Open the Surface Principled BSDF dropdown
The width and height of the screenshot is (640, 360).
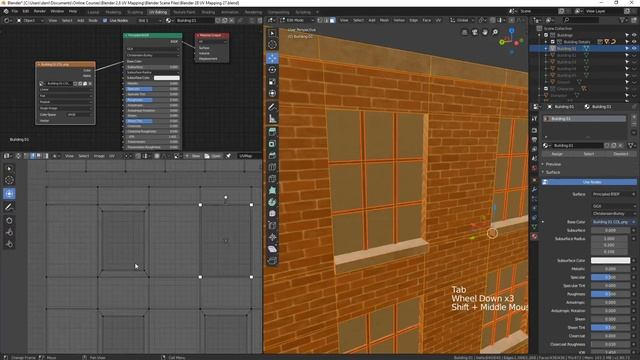(614, 194)
